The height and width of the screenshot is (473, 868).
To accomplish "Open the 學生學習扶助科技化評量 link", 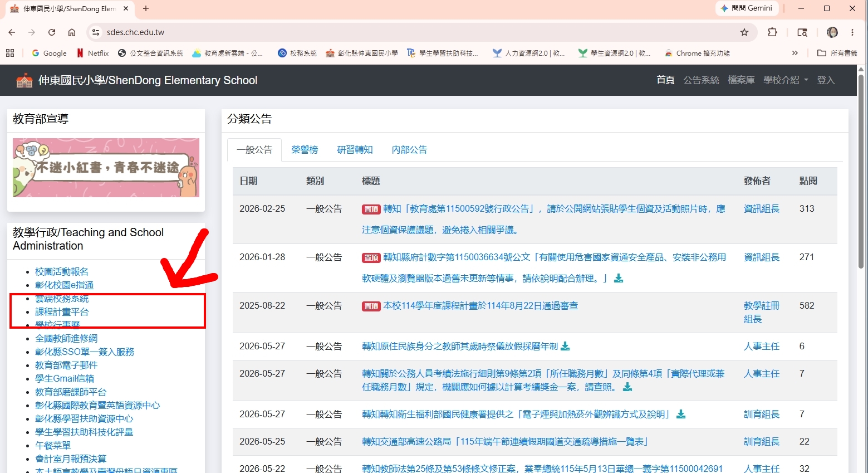I will 84,432.
